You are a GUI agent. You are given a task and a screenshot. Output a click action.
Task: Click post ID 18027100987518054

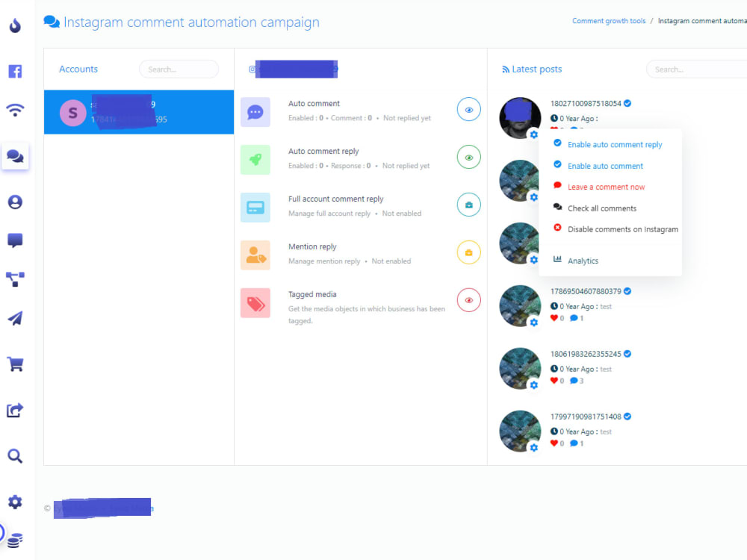586,103
